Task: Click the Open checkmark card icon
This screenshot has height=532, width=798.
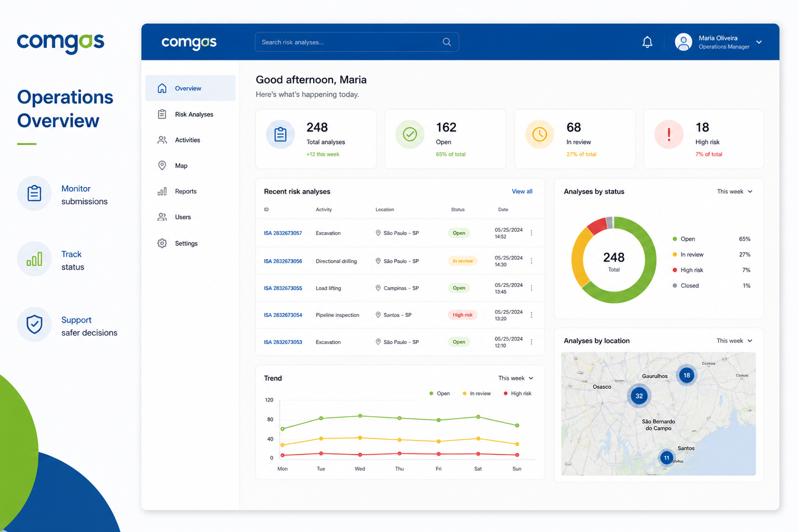Action: pyautogui.click(x=410, y=135)
